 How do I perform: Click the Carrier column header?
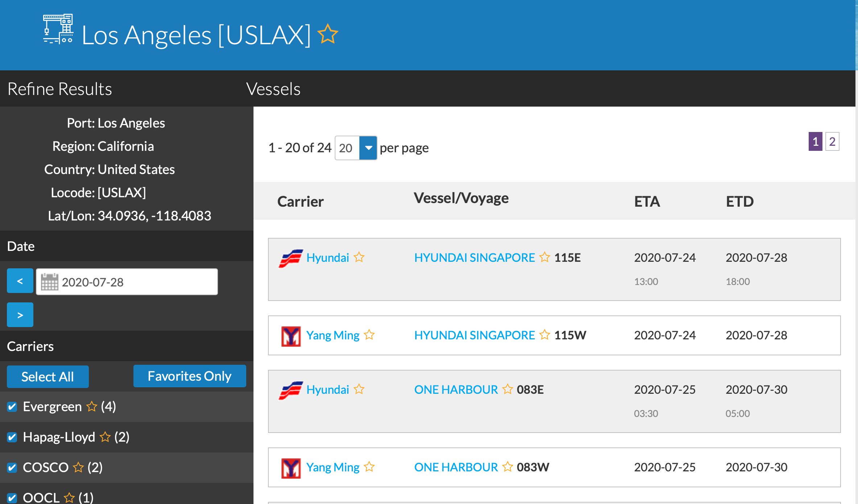[300, 201]
